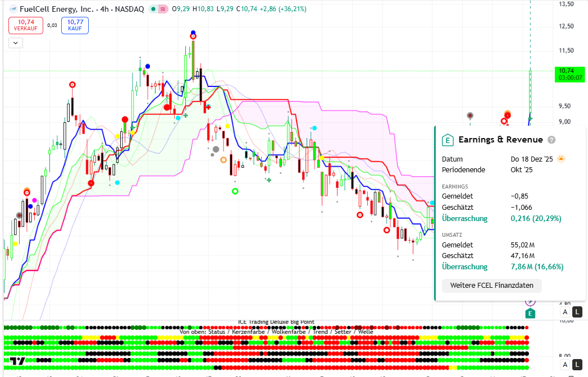Toggle auto scale A on indicator pane axis

point(565,365)
